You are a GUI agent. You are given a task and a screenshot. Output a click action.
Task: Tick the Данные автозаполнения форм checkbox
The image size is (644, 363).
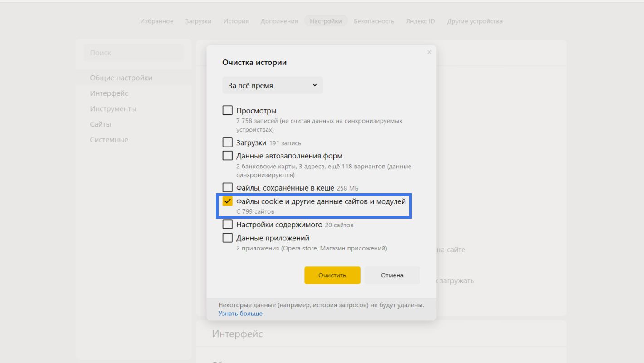point(228,156)
